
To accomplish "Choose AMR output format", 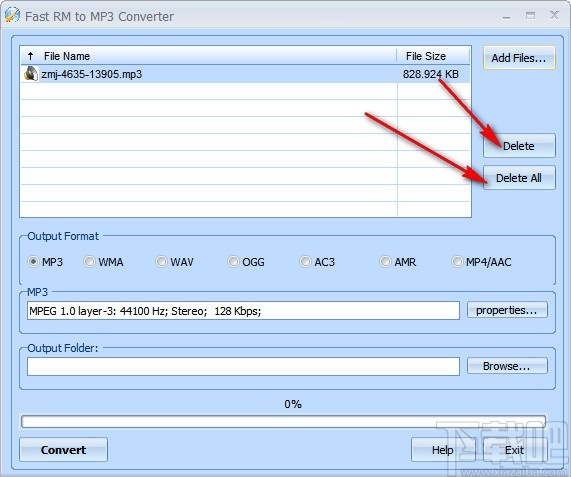I will (385, 261).
